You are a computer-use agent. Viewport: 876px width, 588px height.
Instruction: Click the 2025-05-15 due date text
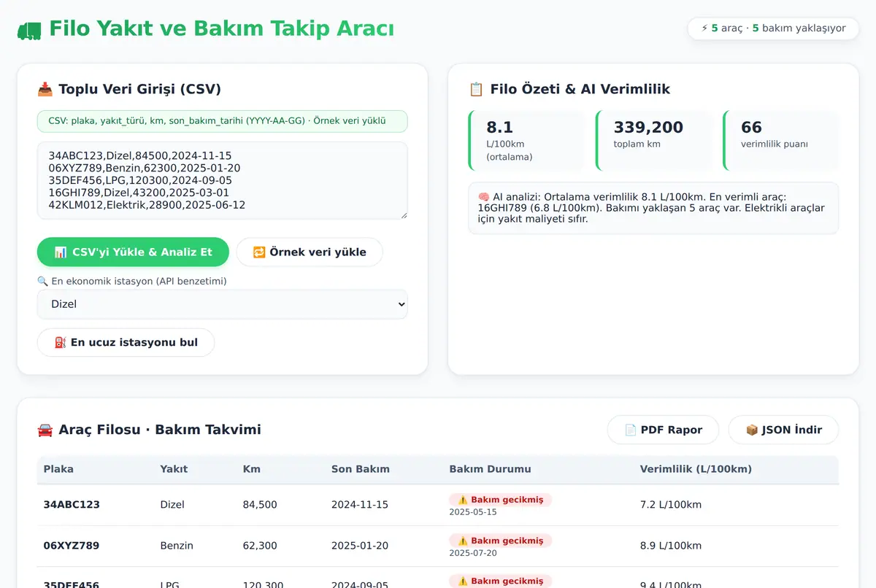coord(473,512)
